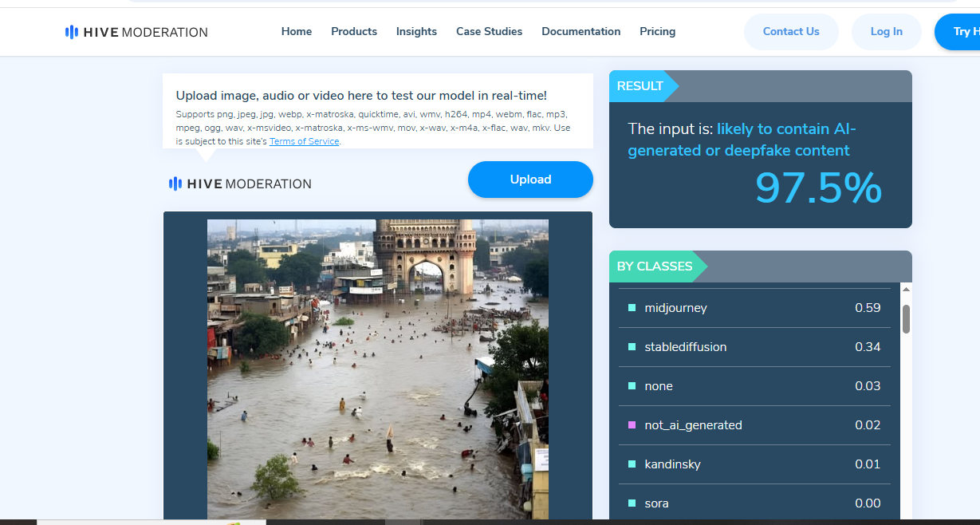980x525 pixels.
Task: Click the 'likely to contain AI-generated' result text
Action: [742, 140]
